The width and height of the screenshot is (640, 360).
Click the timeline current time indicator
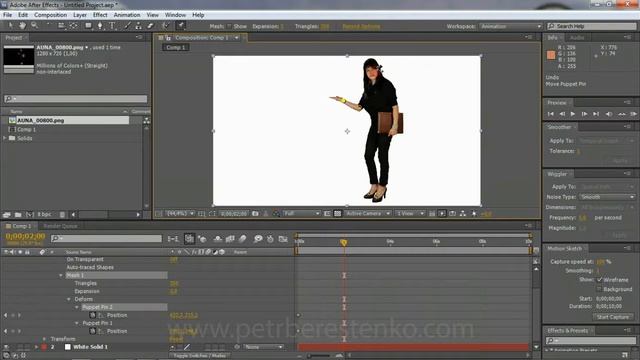(344, 242)
